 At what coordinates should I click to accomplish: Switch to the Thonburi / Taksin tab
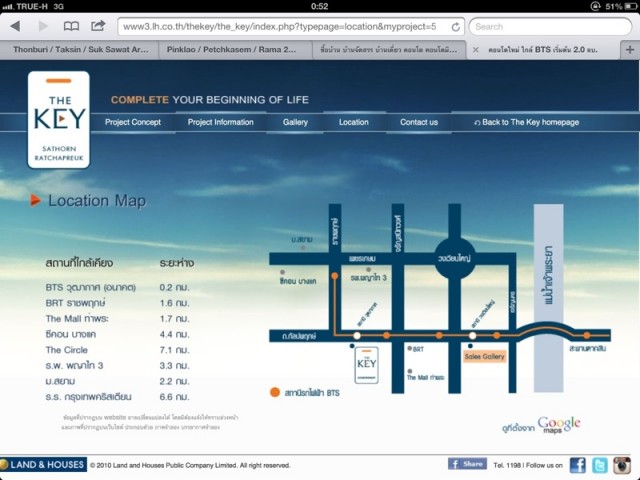coord(80,49)
